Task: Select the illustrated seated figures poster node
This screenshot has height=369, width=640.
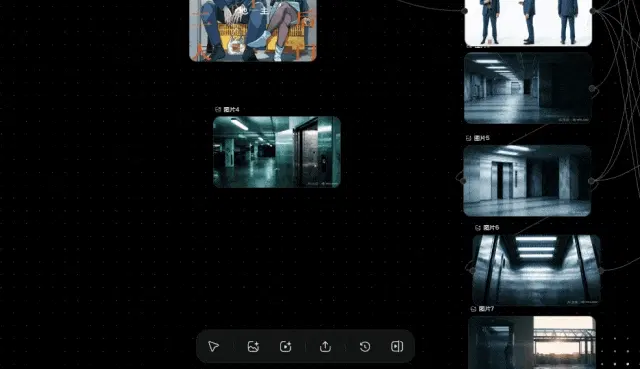Action: point(253,31)
